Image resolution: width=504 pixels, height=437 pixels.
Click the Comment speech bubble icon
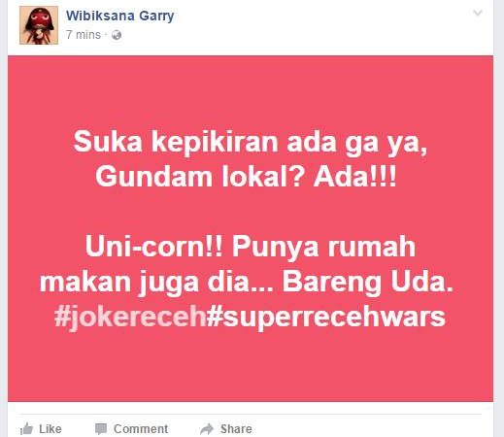pyautogui.click(x=101, y=429)
